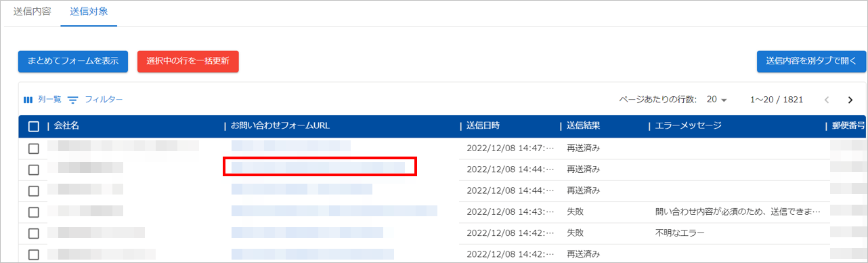Image resolution: width=868 pixels, height=263 pixels.
Task: Check the row with 不明なエラー
Action: pyautogui.click(x=33, y=234)
